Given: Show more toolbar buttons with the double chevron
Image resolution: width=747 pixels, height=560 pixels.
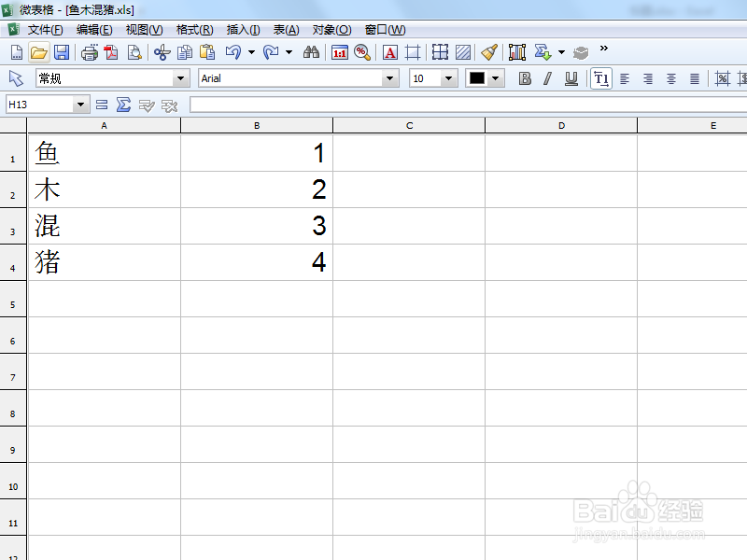Looking at the screenshot, I should coord(603,49).
